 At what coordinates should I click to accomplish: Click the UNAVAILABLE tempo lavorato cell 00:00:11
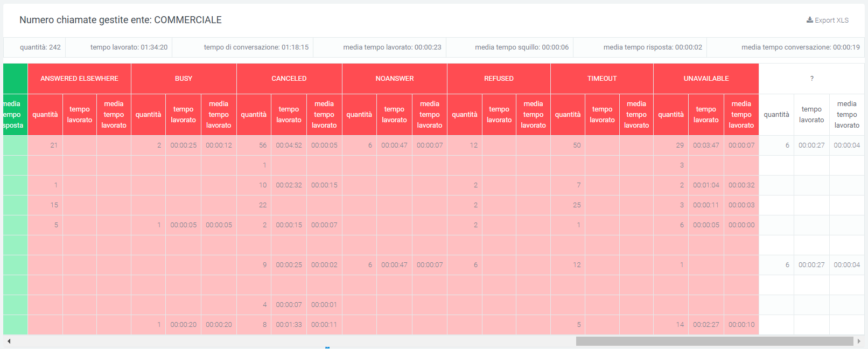pos(706,205)
